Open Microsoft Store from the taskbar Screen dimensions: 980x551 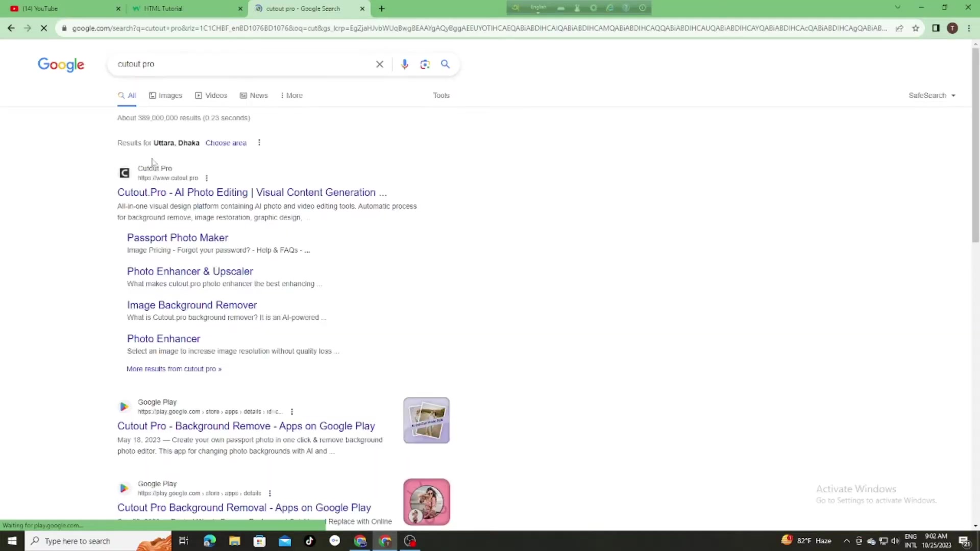pos(259,541)
